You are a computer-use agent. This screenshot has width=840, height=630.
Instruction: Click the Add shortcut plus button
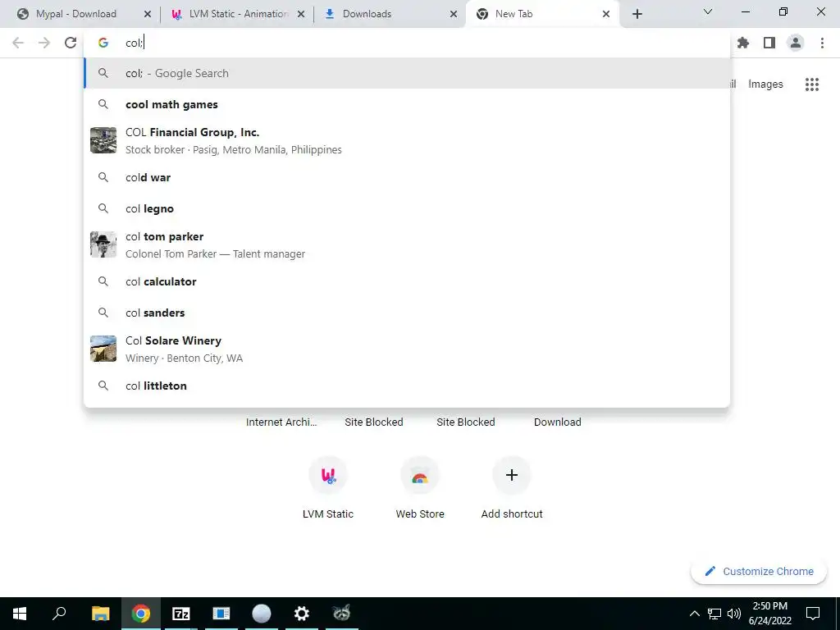tap(512, 475)
